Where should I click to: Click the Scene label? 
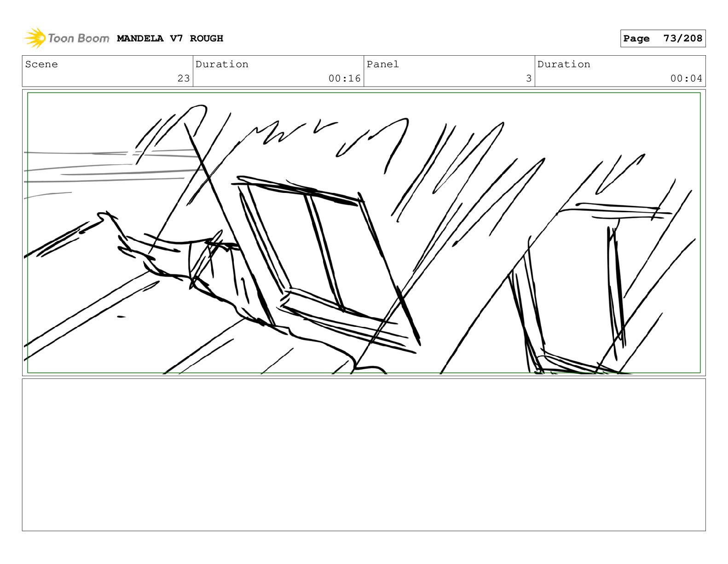coord(41,64)
